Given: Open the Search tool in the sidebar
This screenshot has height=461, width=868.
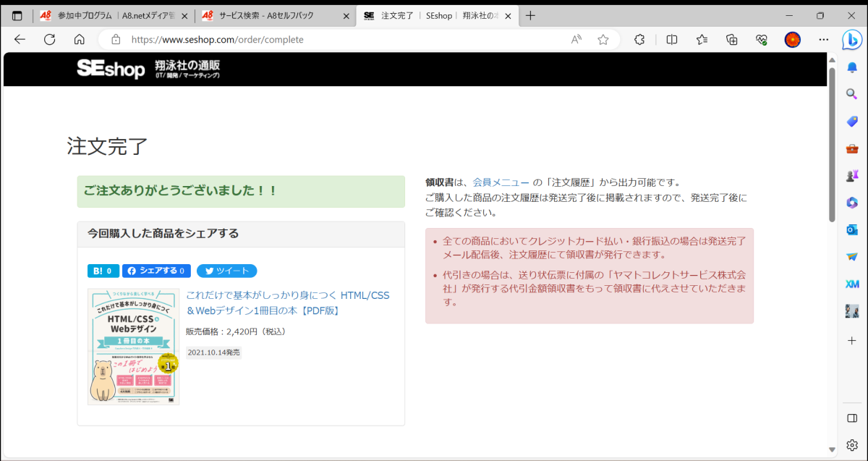Looking at the screenshot, I should [x=851, y=94].
